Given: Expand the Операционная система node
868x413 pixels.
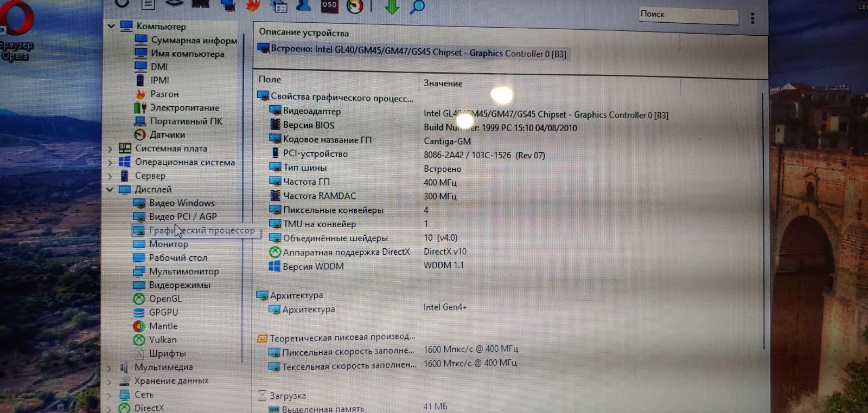Looking at the screenshot, I should 110,162.
